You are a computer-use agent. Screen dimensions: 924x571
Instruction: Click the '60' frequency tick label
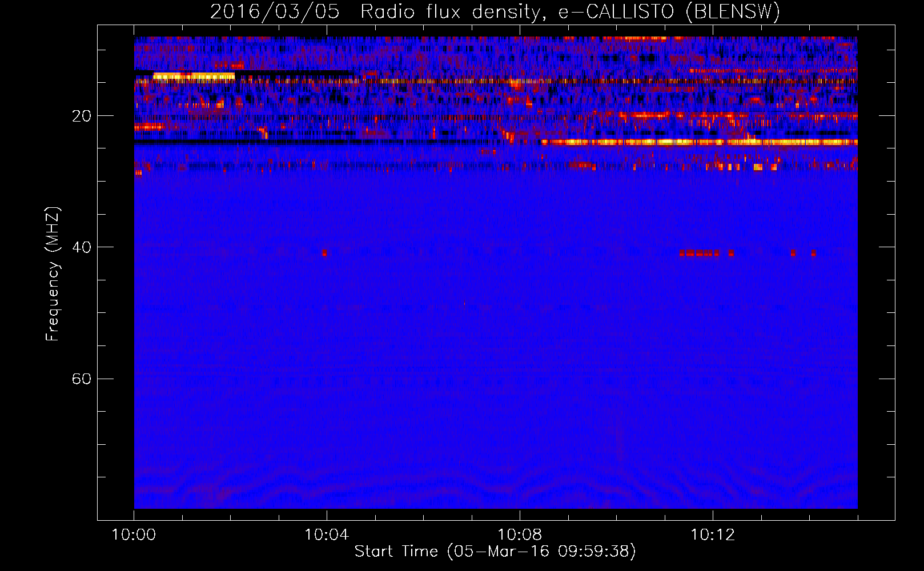click(82, 379)
